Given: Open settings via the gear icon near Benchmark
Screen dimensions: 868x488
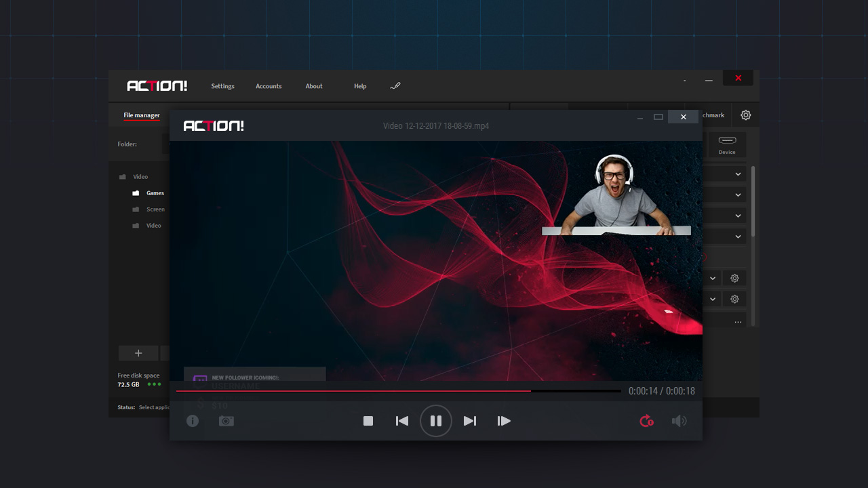Looking at the screenshot, I should pyautogui.click(x=746, y=115).
